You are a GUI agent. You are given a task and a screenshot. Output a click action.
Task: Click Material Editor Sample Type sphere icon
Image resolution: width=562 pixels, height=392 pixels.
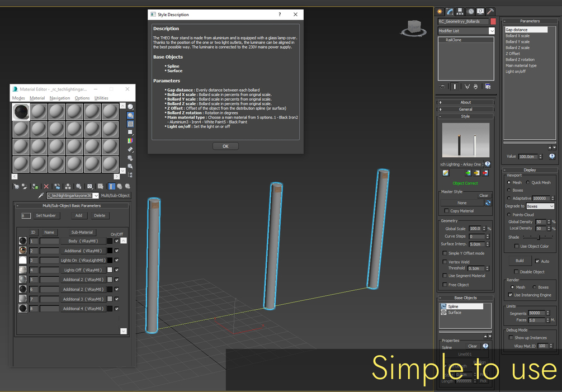pyautogui.click(x=130, y=107)
